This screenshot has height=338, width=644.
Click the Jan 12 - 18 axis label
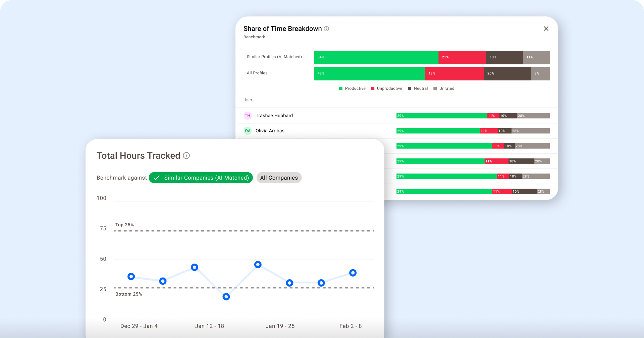pos(210,326)
